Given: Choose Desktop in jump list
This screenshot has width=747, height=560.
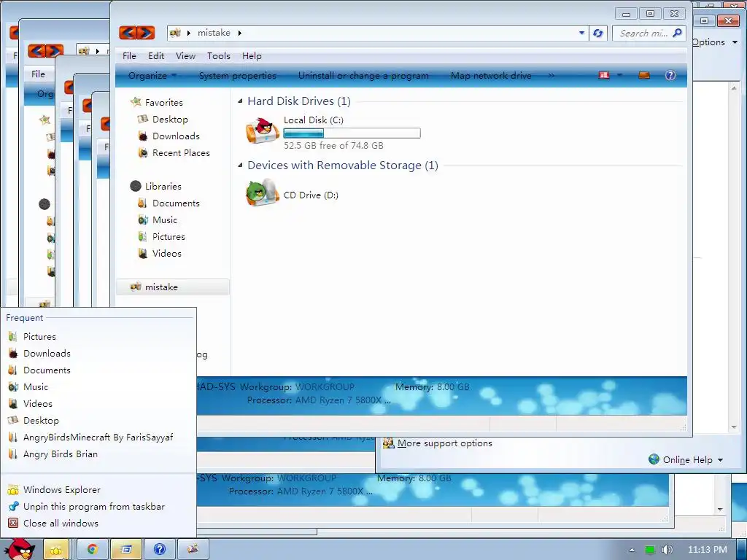Looking at the screenshot, I should click(x=98, y=421).
